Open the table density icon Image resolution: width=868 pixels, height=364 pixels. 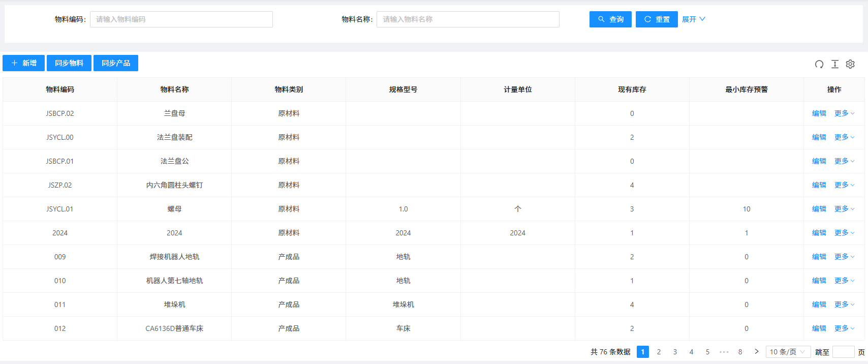(835, 64)
